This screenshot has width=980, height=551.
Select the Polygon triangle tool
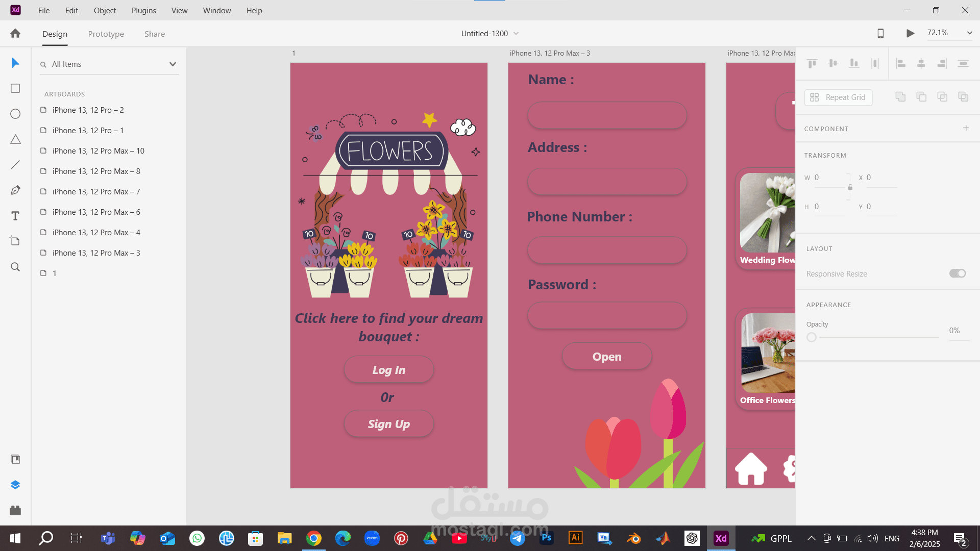(x=15, y=139)
